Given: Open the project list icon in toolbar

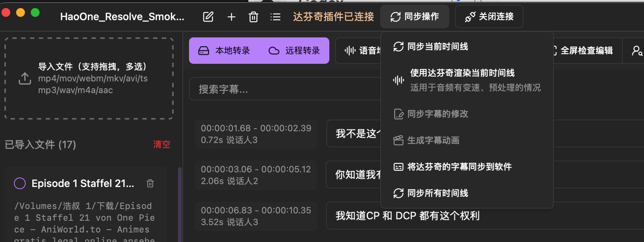Looking at the screenshot, I should click(x=275, y=17).
